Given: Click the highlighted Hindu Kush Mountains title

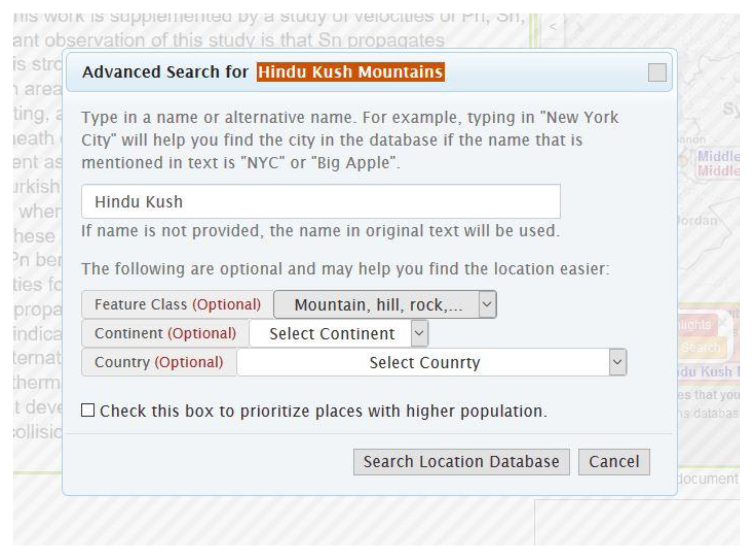Looking at the screenshot, I should 350,72.
